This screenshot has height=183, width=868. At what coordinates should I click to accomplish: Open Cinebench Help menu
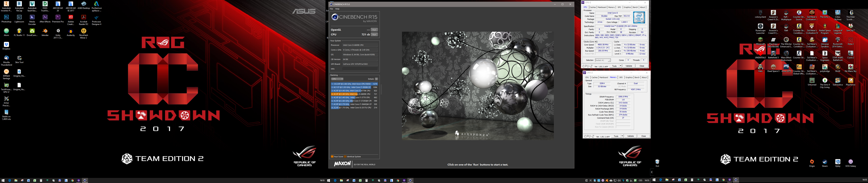tap(337, 9)
